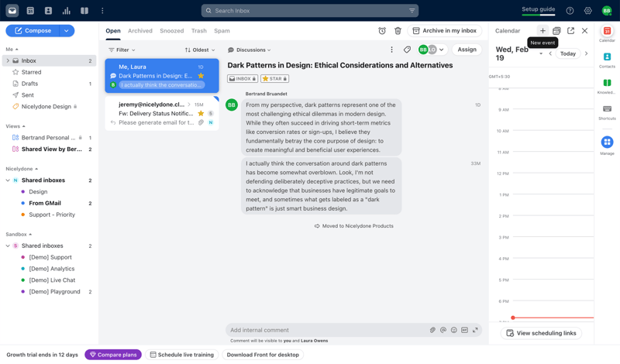620x364 pixels.
Task: Open the Filter dropdown
Action: [122, 50]
